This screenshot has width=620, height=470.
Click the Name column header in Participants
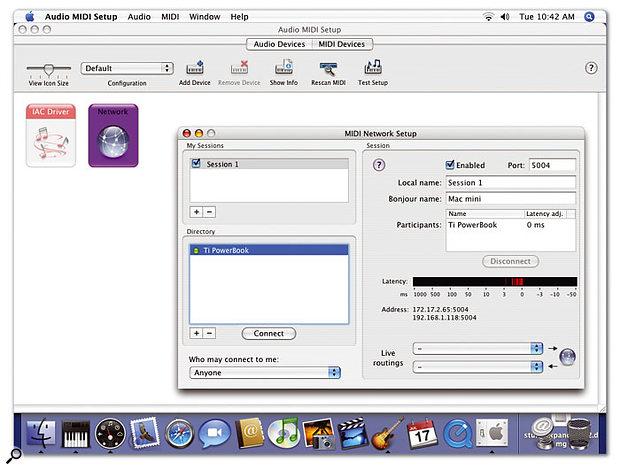click(x=485, y=213)
